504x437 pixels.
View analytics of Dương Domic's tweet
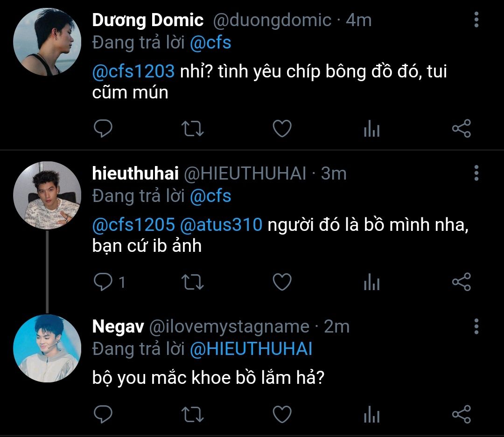click(x=371, y=129)
